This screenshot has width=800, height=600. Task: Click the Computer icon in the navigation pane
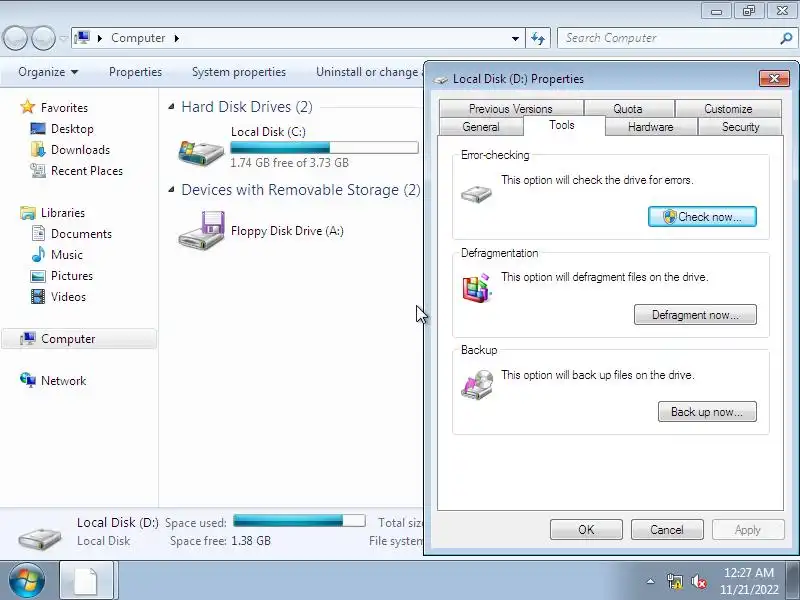click(x=28, y=339)
